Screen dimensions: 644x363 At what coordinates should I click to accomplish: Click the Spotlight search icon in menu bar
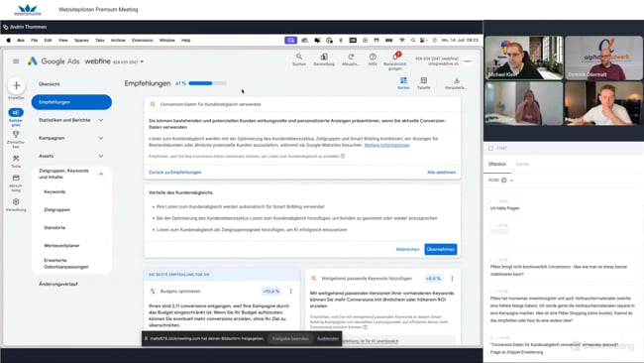tap(413, 41)
